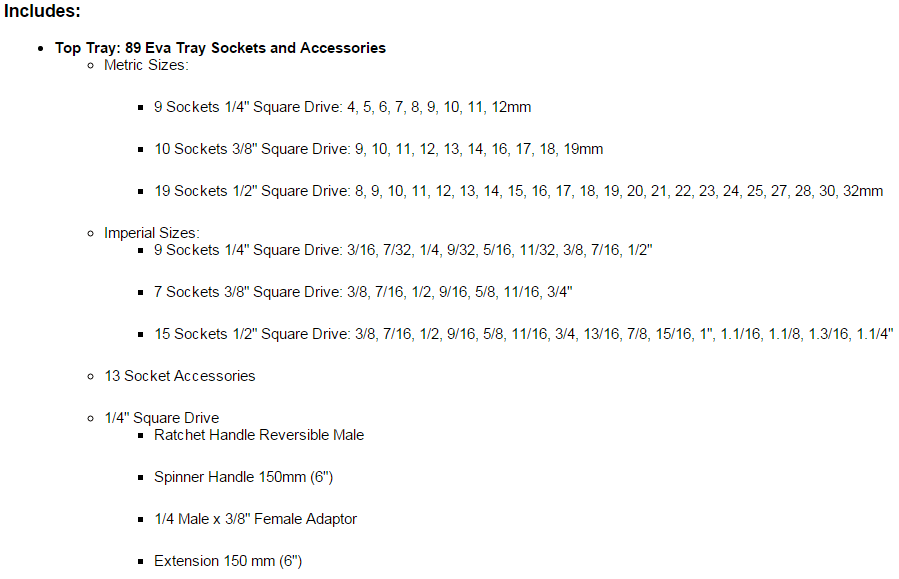Click the 1/4 Male x 3/8" Female Adaptor

click(x=255, y=519)
